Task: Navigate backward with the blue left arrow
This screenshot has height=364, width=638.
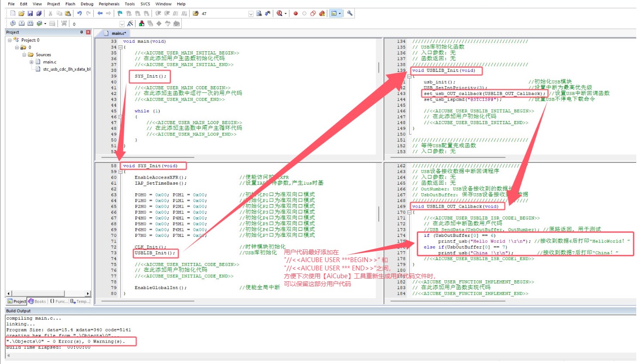Action: coord(100,13)
